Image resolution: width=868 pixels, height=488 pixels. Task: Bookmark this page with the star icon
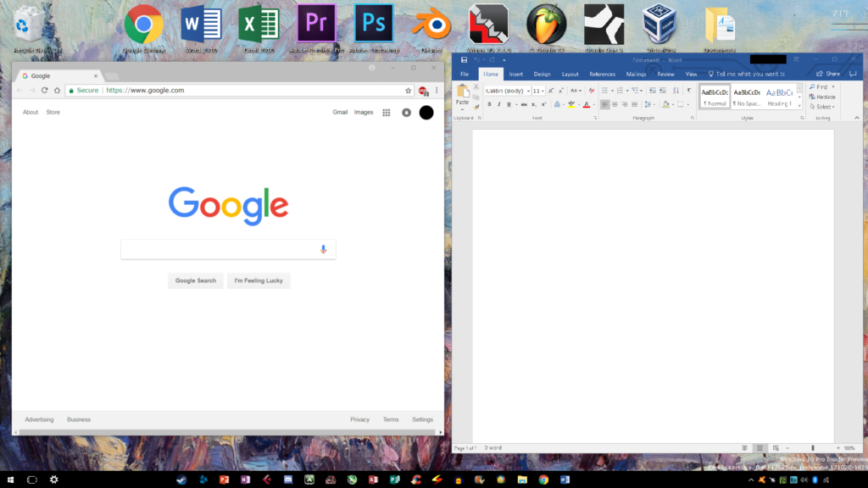pos(408,90)
